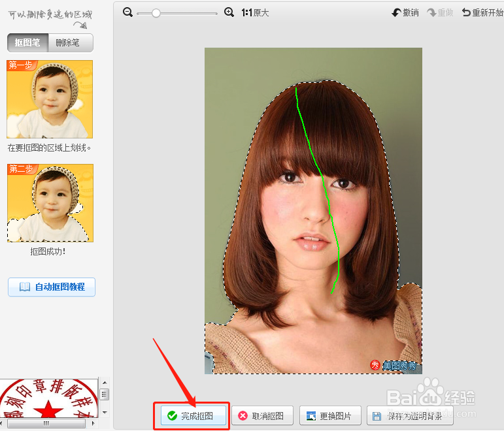
Task: Click the floppy disk save icon
Action: tap(377, 416)
